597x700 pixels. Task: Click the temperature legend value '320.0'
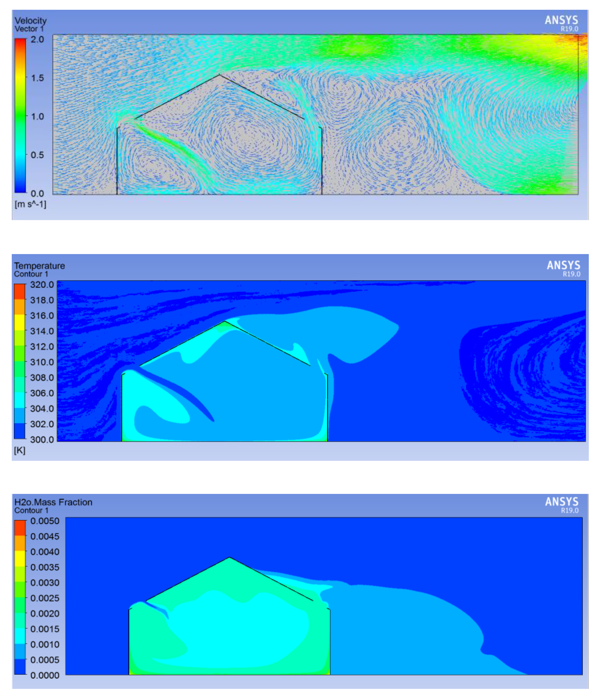click(x=42, y=284)
